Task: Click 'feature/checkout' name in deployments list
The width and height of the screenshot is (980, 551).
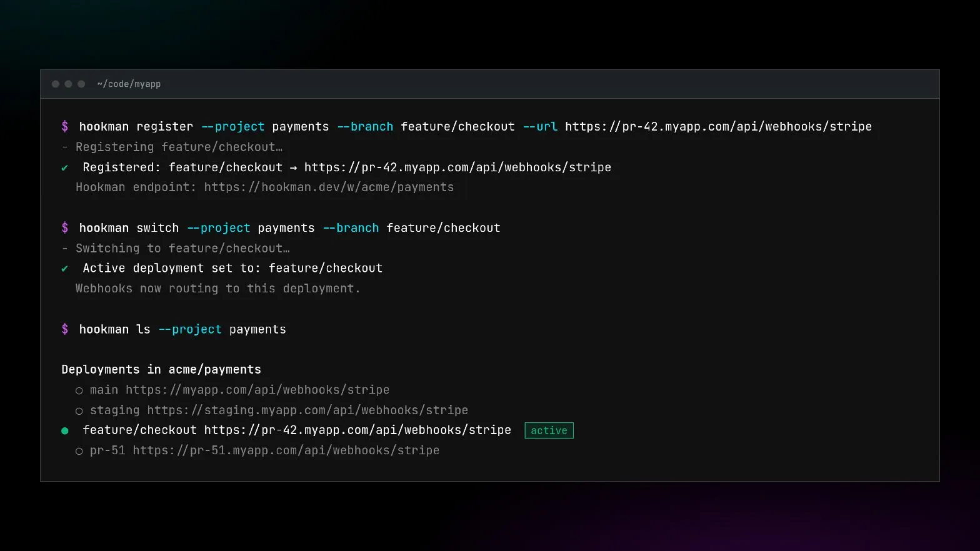Action: coord(140,430)
